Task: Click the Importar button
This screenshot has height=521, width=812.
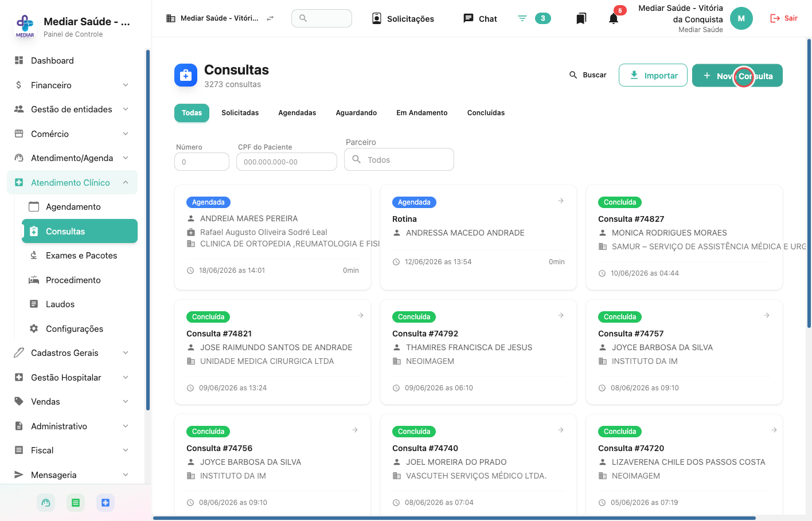Action: coord(653,75)
